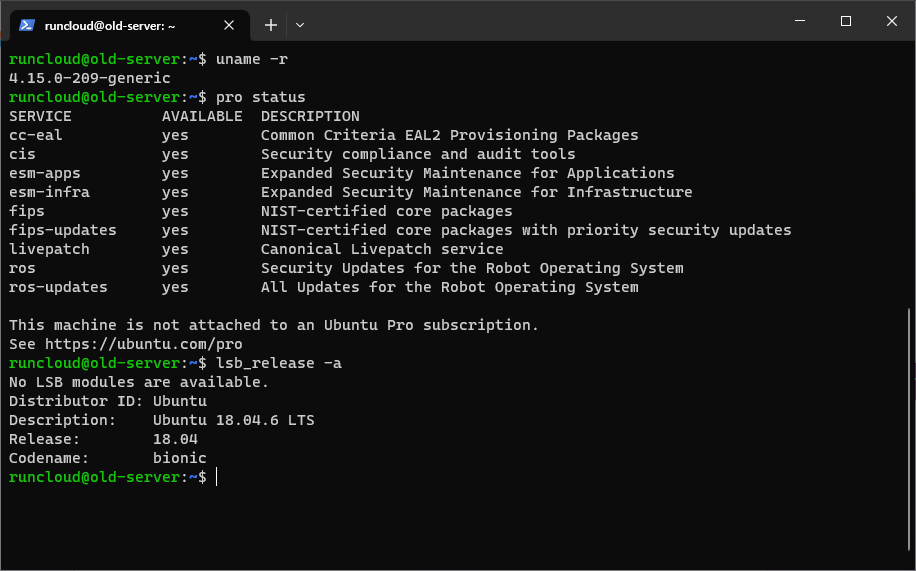Click the livepatch service name
Image resolution: width=916 pixels, height=571 pixels.
(49, 249)
